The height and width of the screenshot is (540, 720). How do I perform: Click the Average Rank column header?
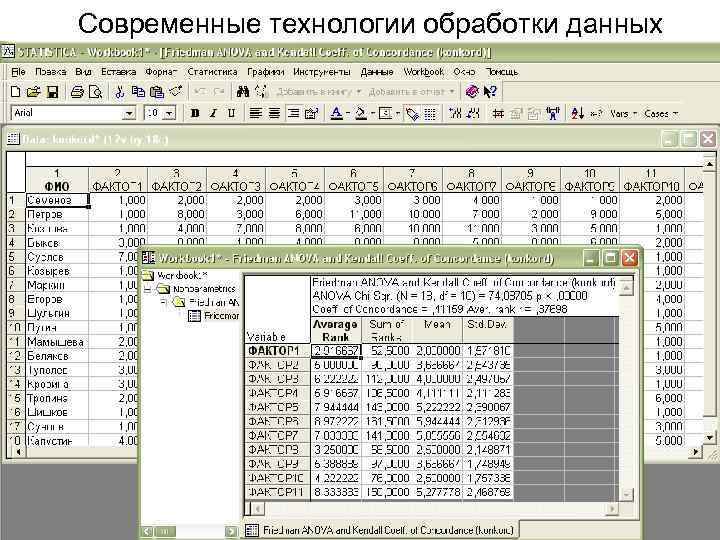coord(335,330)
